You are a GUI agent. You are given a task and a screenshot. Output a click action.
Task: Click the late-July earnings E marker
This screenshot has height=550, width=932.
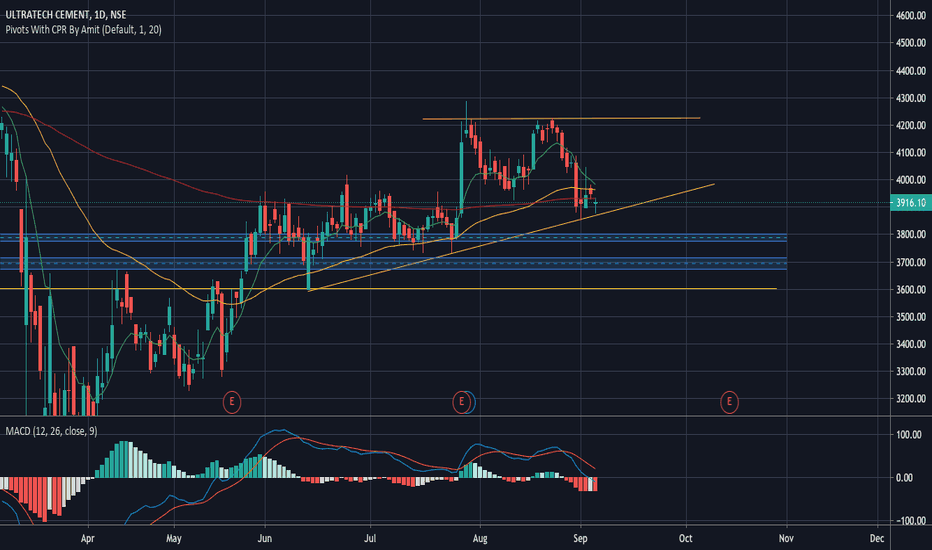pyautogui.click(x=461, y=402)
